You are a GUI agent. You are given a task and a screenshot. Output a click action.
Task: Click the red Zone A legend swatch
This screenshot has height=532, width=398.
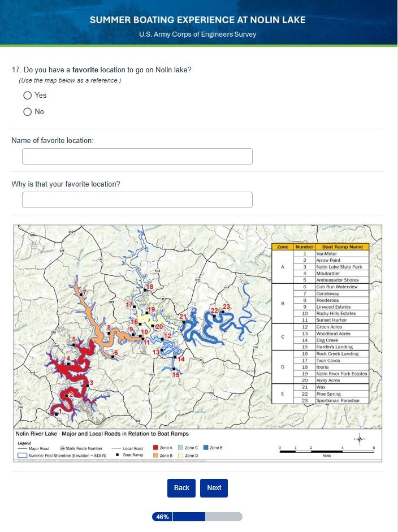click(155, 448)
